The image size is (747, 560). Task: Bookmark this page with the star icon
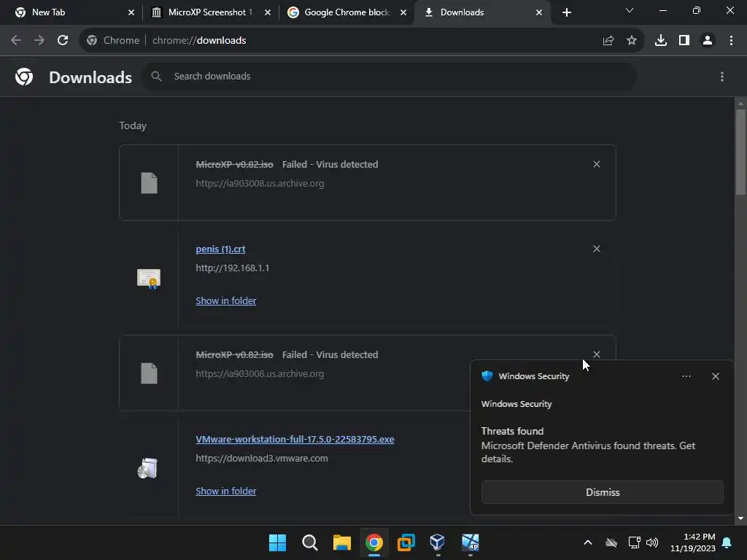pyautogui.click(x=632, y=41)
